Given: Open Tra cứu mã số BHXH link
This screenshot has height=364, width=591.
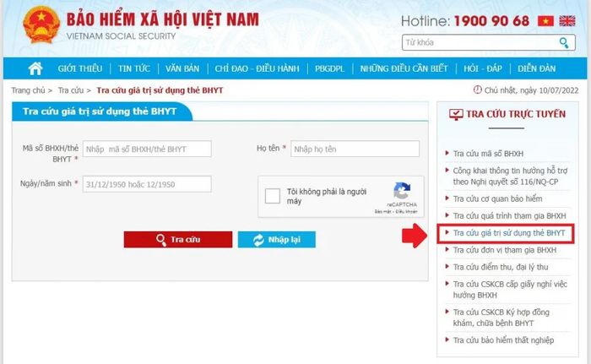Looking at the screenshot, I should [488, 154].
